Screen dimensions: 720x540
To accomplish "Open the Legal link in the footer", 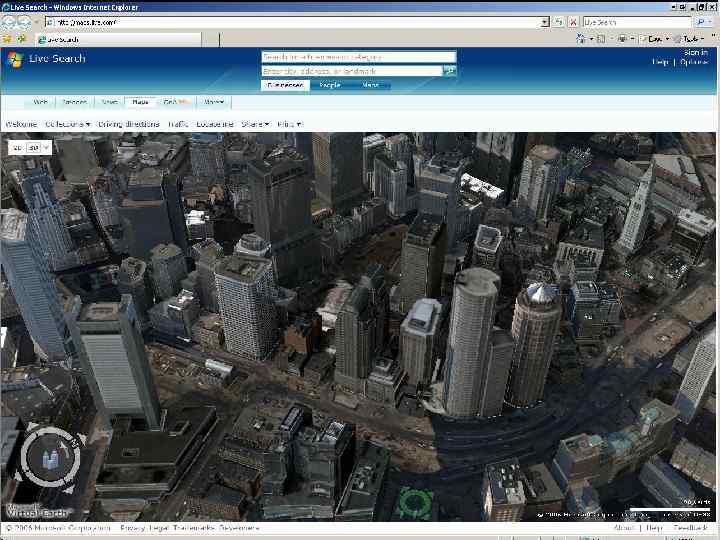I will pyautogui.click(x=158, y=528).
